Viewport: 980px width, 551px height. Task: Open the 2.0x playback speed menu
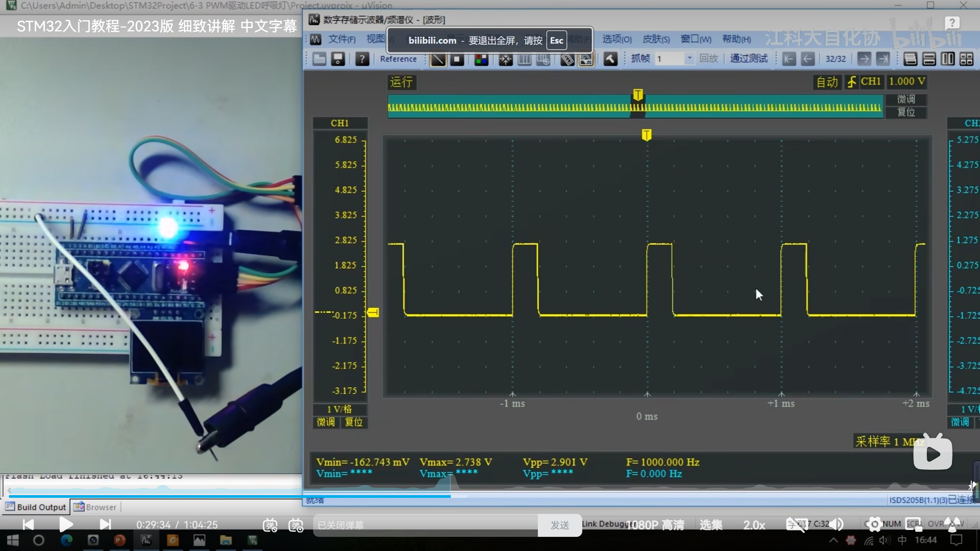pos(754,525)
